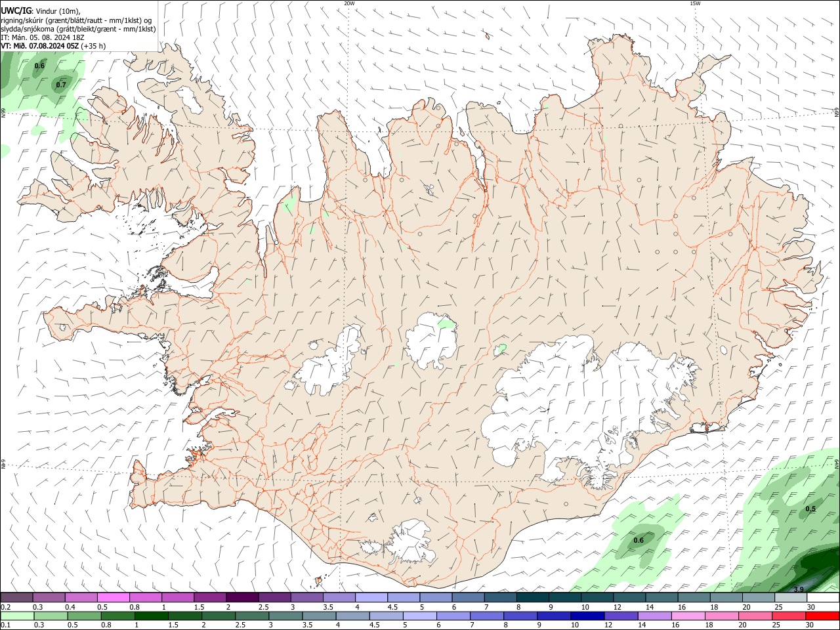Click the round white glacier in central Iceland

click(x=431, y=340)
